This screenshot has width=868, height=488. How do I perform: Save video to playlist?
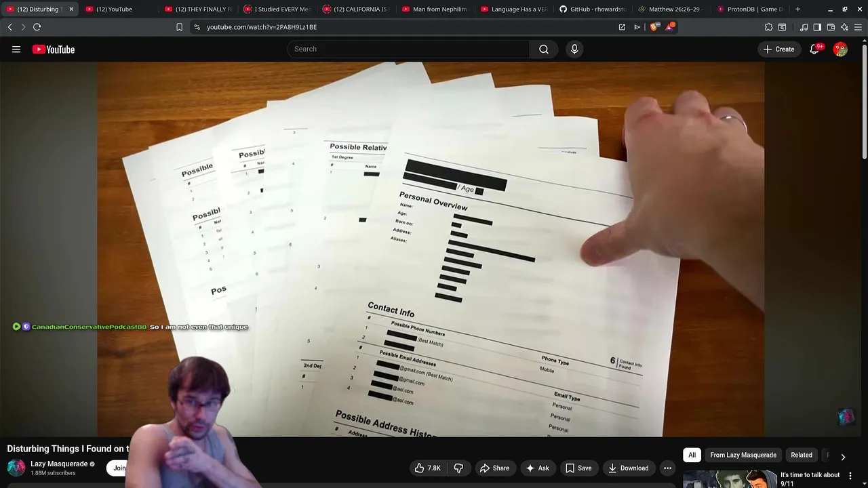578,468
